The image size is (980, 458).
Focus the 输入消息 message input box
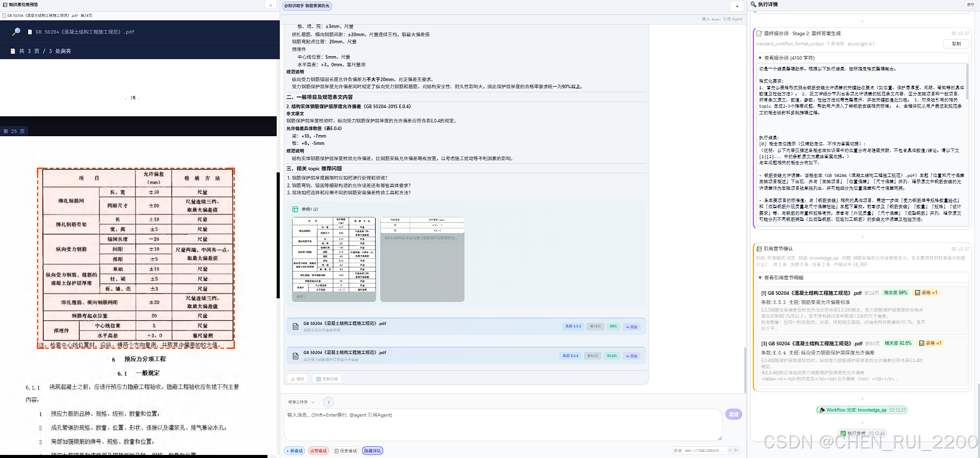point(503,425)
